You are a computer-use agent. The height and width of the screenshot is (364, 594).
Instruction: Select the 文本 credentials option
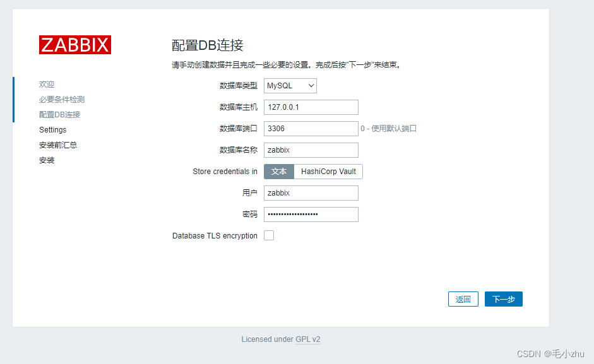279,171
